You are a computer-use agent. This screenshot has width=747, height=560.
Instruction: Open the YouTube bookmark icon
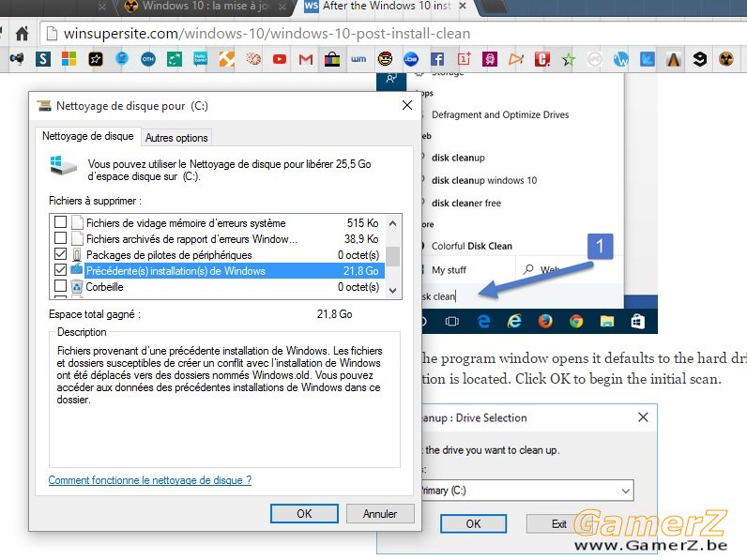(280, 59)
